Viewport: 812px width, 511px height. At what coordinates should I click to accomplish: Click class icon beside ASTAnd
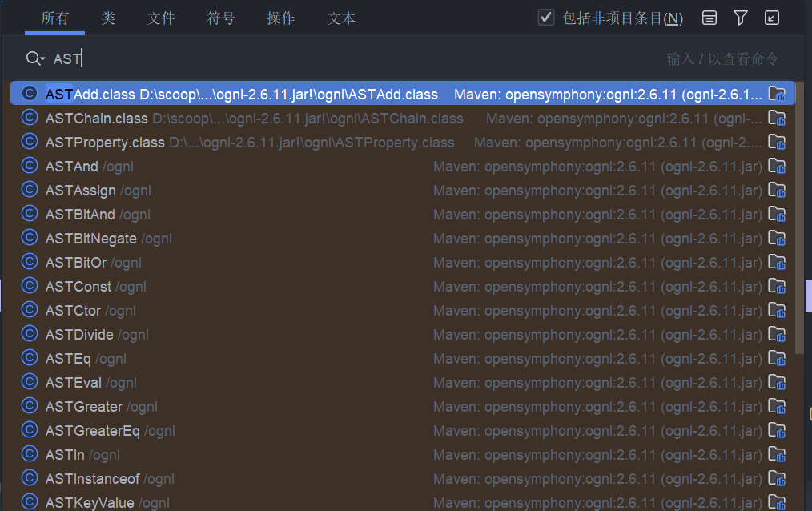point(30,166)
